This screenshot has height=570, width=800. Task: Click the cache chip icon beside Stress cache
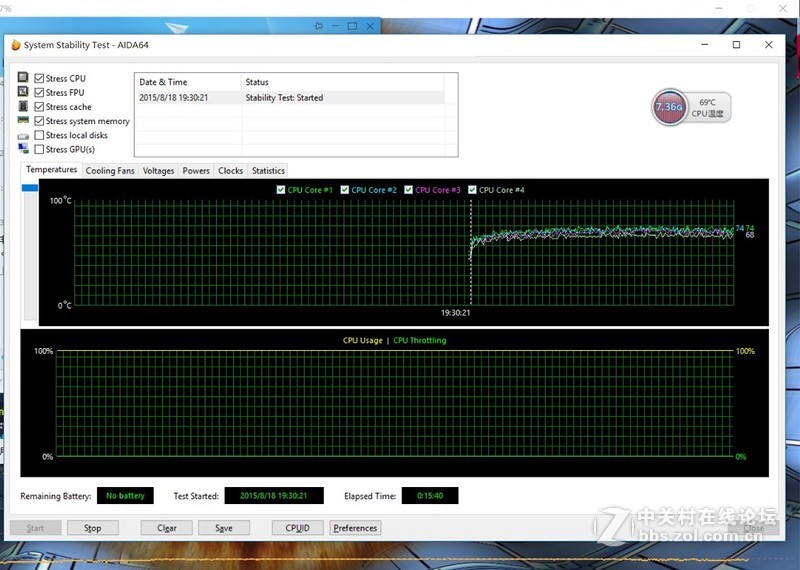click(23, 106)
